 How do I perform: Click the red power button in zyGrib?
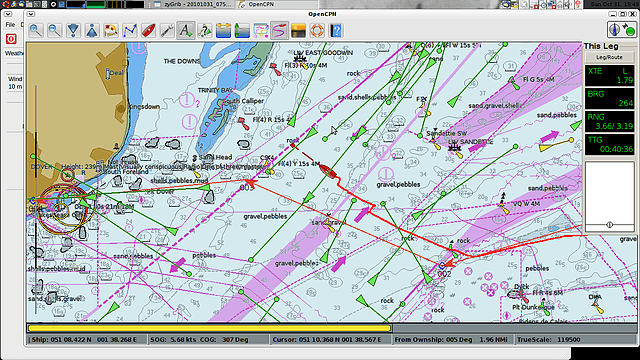pyautogui.click(x=11, y=39)
